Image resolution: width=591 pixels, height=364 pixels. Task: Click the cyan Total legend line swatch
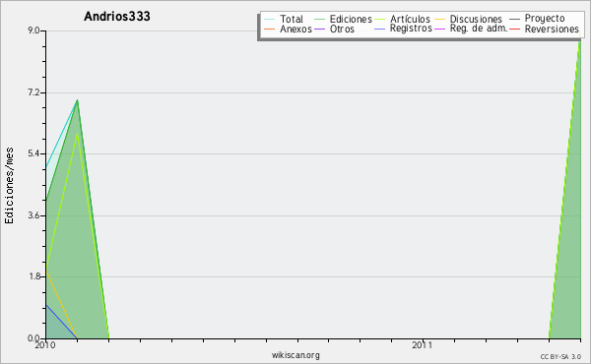tap(269, 19)
